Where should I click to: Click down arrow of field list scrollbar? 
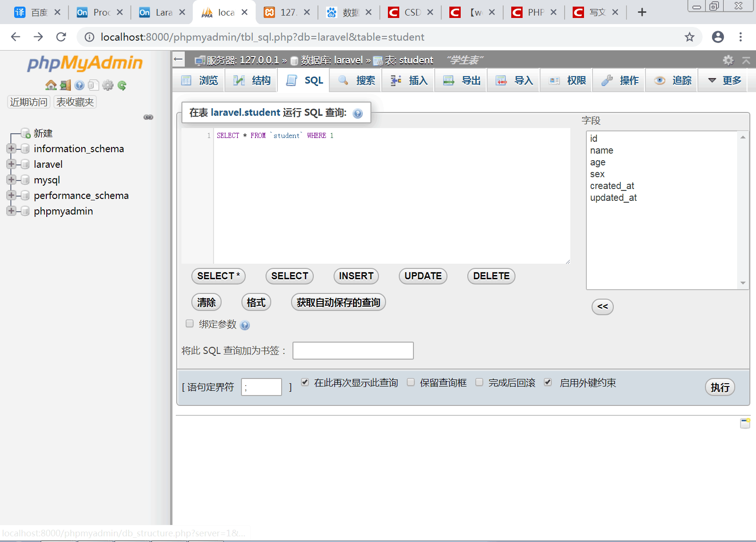coord(743,283)
